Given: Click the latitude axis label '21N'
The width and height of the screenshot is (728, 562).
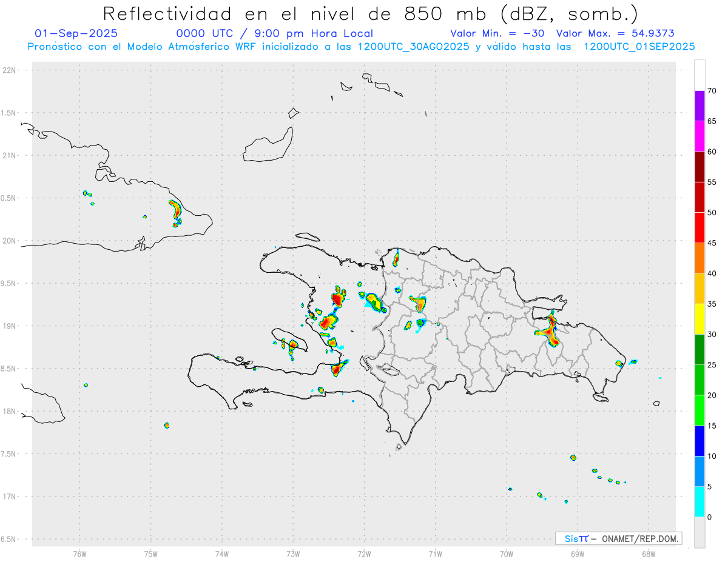Looking at the screenshot, I should pyautogui.click(x=9, y=156).
